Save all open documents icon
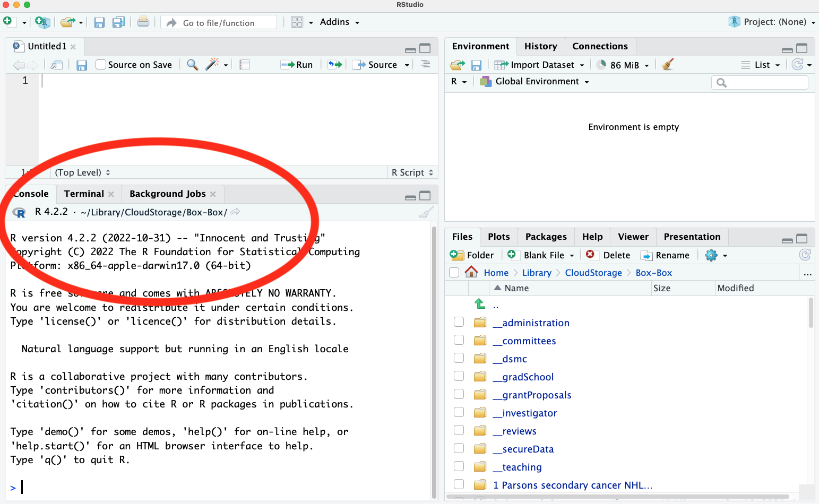Screen dimensions: 819x504 (118, 22)
